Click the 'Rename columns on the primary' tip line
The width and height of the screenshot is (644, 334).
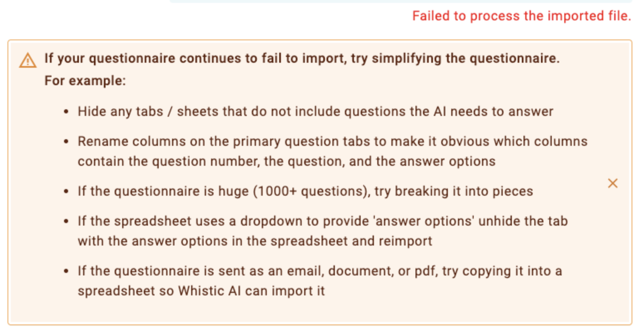coord(332,141)
